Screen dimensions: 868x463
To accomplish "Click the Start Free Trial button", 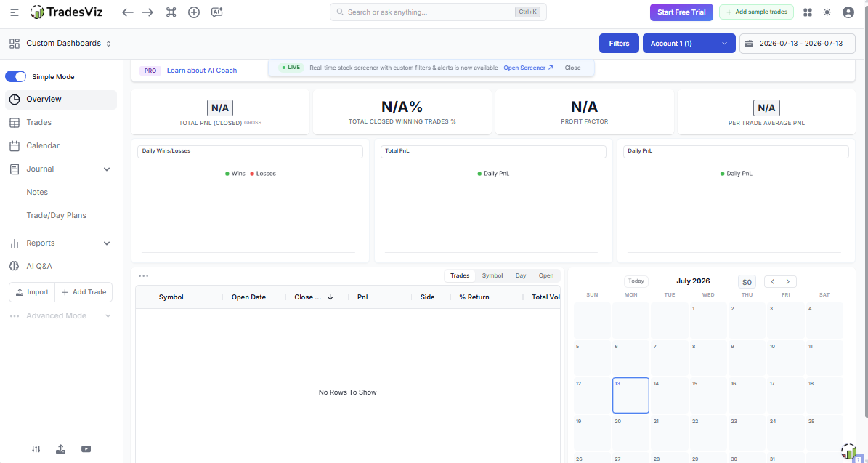I will coord(681,12).
